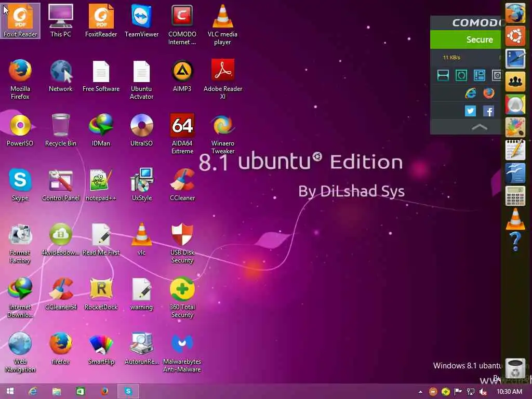Launch Firefox from the COMODO widget
The image size is (532, 399).
pos(488,93)
